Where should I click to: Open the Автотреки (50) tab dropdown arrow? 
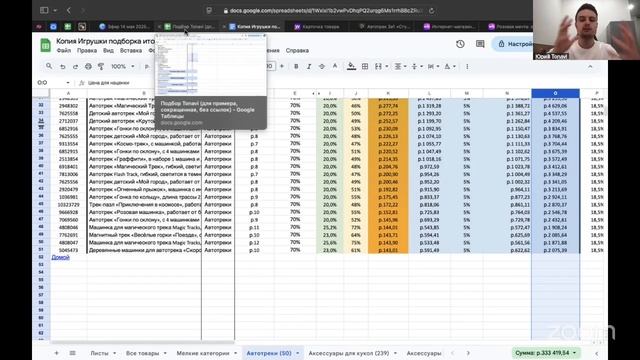coord(298,353)
